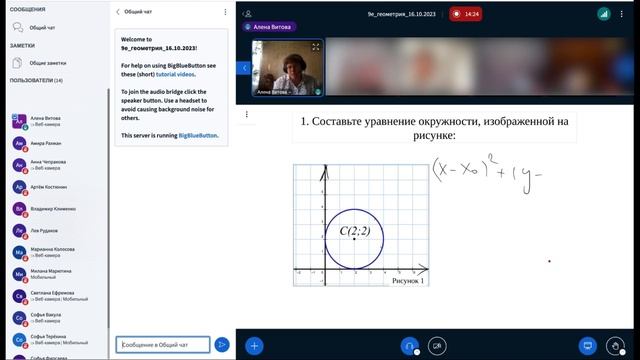Click Амира Рахман avatar in user list
This screenshot has width=640, height=360.
pyautogui.click(x=19, y=143)
